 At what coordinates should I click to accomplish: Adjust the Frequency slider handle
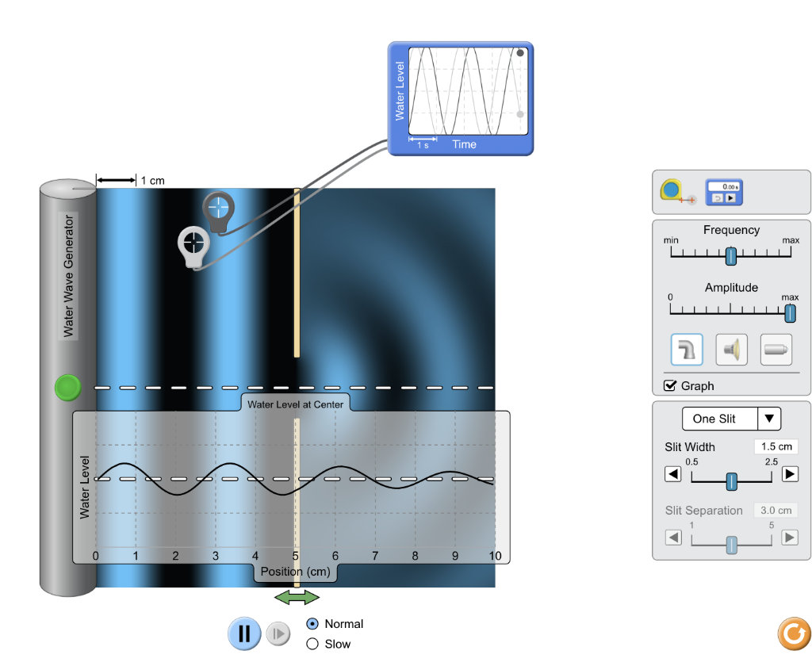[730, 257]
